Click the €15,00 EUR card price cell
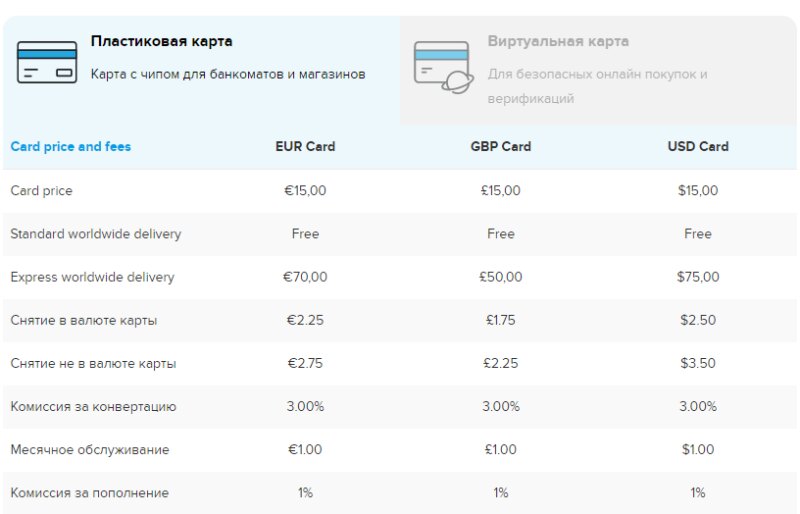Image resolution: width=800 pixels, height=514 pixels. (x=305, y=191)
